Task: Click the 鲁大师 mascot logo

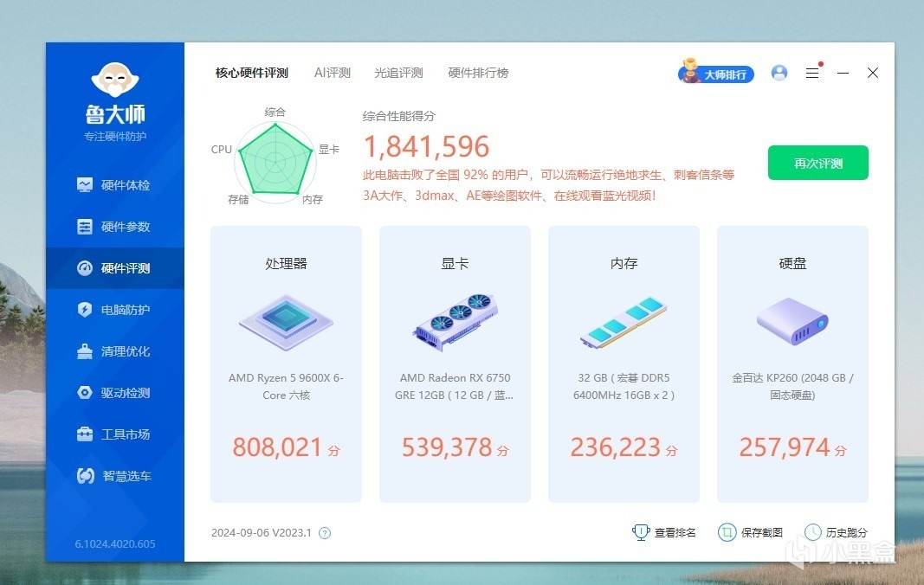Action: [115, 80]
